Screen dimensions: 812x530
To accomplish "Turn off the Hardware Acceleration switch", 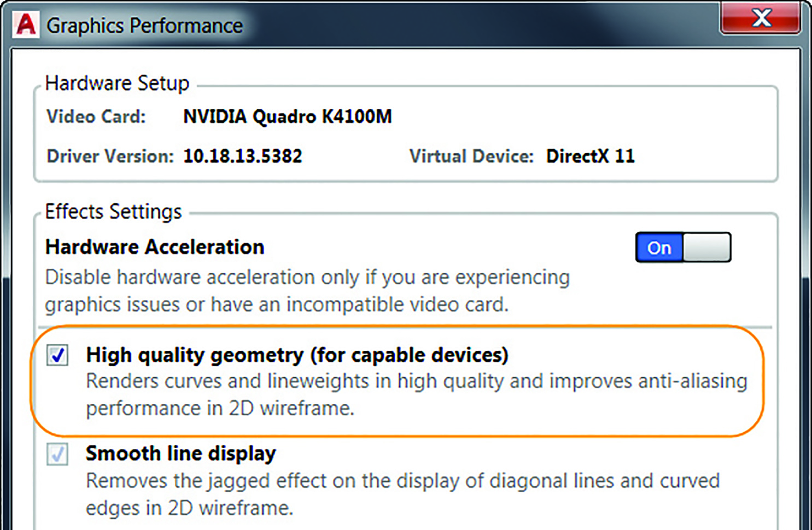I will tap(682, 248).
